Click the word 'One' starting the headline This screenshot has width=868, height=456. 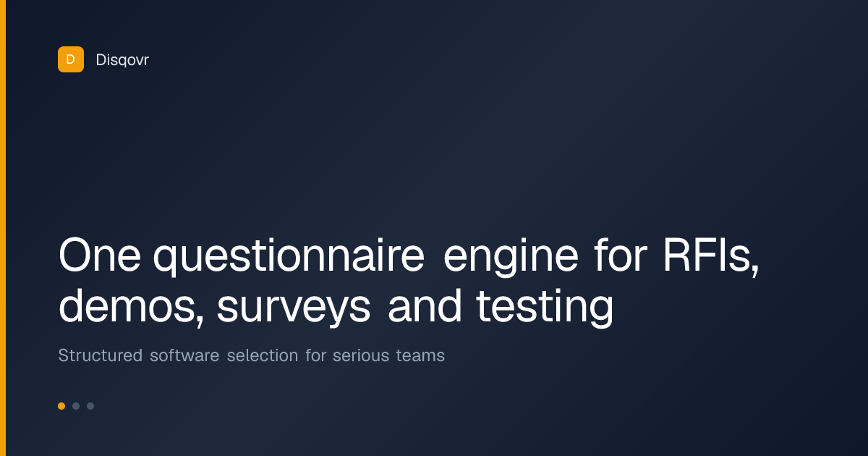coord(101,257)
